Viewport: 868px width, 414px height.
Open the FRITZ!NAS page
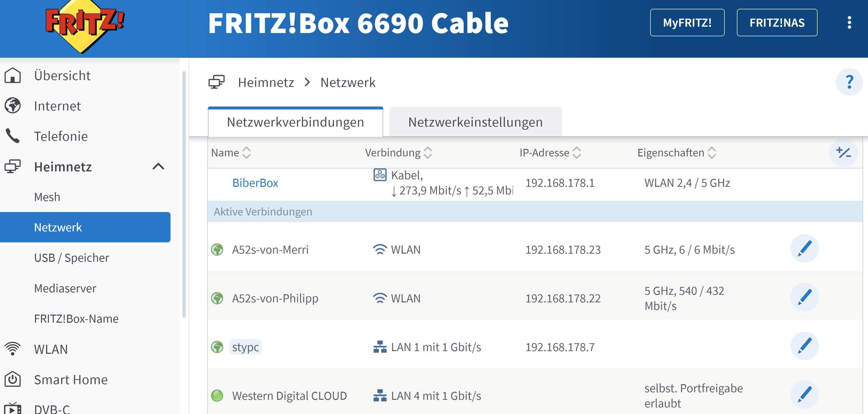tap(777, 23)
